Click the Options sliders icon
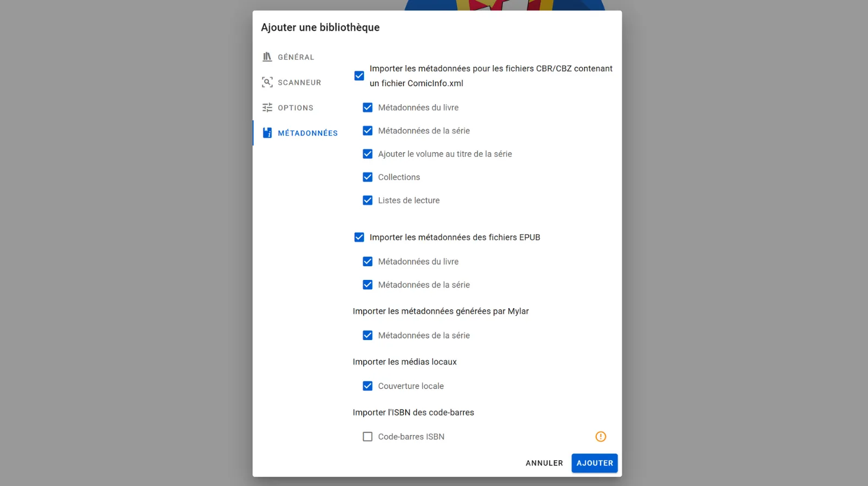This screenshot has width=868, height=486. tap(267, 107)
